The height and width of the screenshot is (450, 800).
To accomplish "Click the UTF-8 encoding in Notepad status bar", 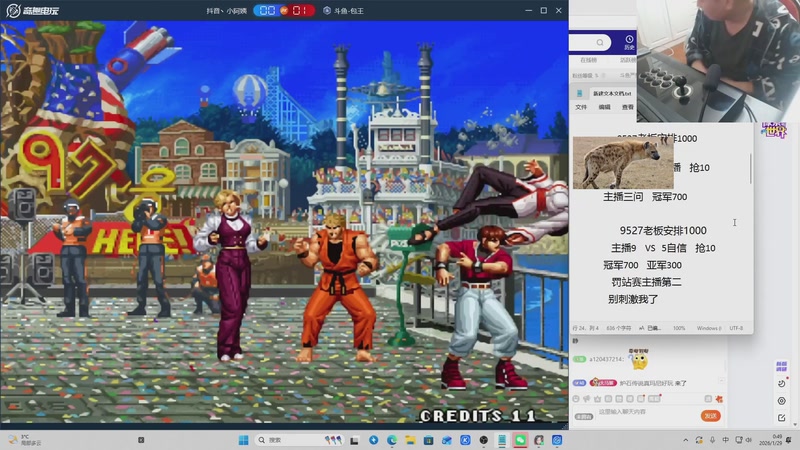I will pos(736,328).
